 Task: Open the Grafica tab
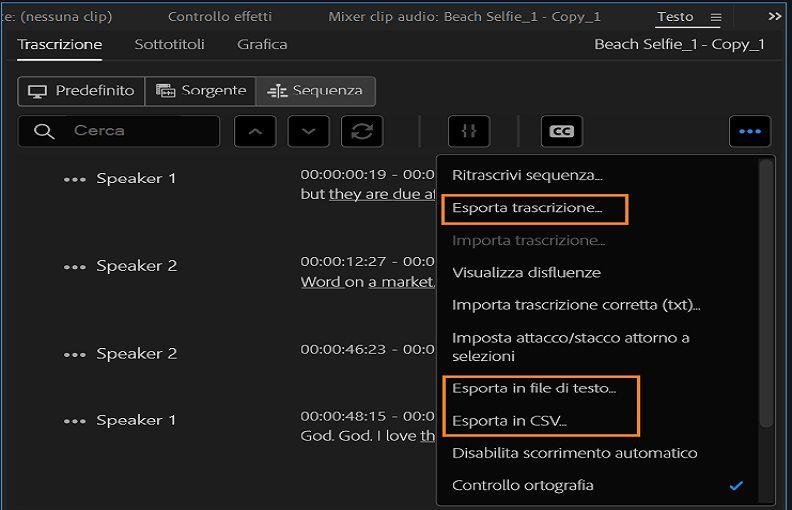coord(262,44)
